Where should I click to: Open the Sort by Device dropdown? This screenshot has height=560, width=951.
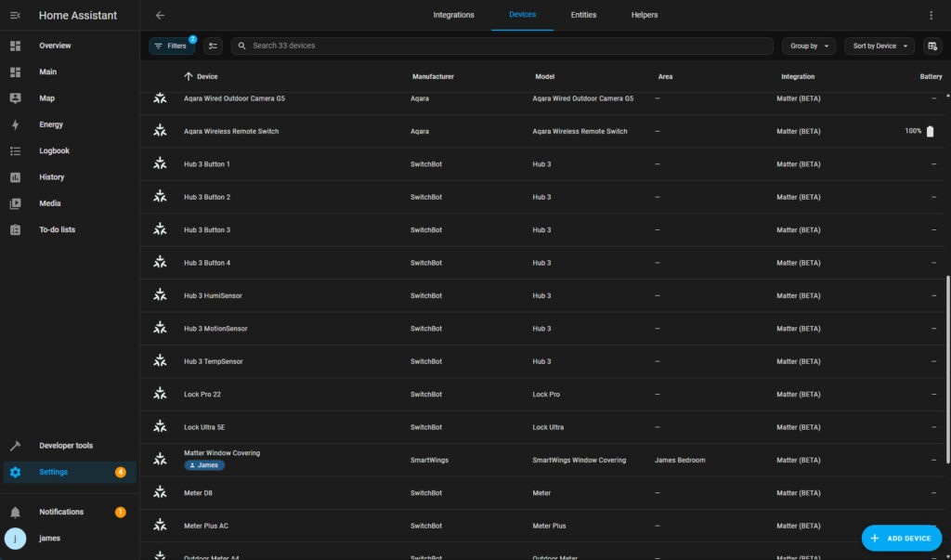pos(879,46)
